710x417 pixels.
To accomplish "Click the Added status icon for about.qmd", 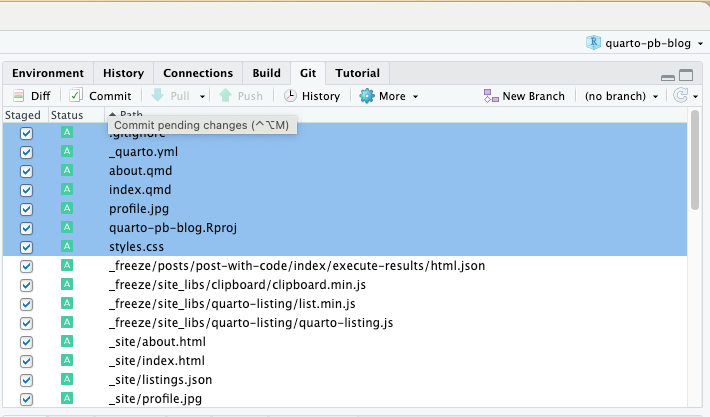I will (x=67, y=170).
